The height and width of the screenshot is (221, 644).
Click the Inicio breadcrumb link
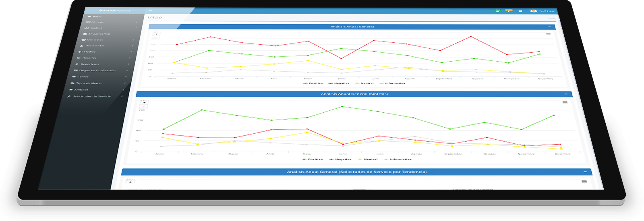click(551, 18)
